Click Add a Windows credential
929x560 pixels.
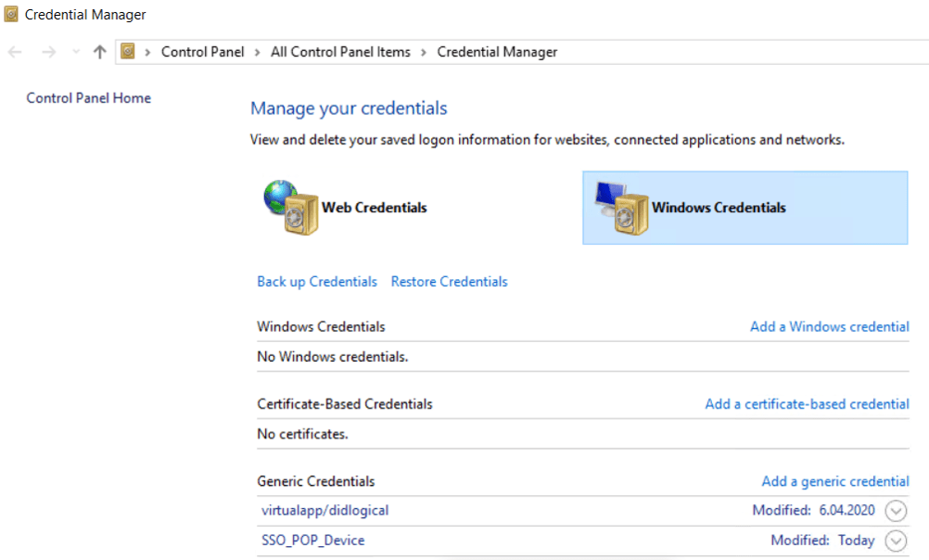pyautogui.click(x=829, y=326)
